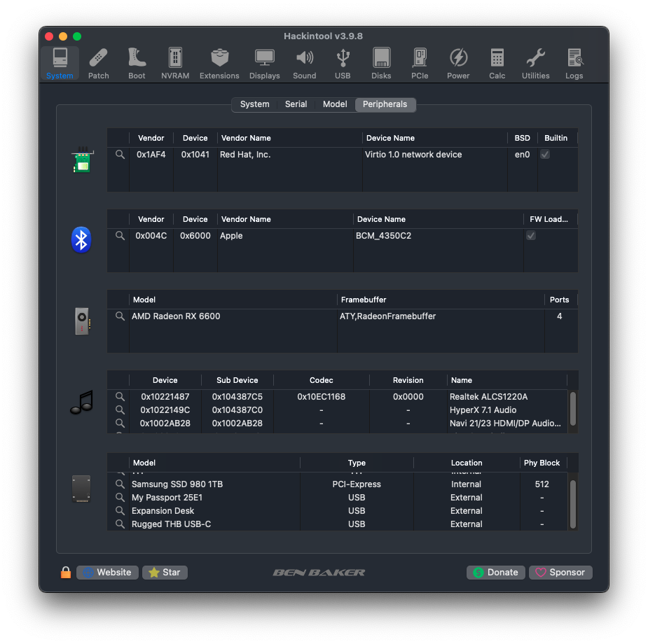The image size is (648, 644).
Task: Open the Utilities tools section
Action: tap(535, 64)
